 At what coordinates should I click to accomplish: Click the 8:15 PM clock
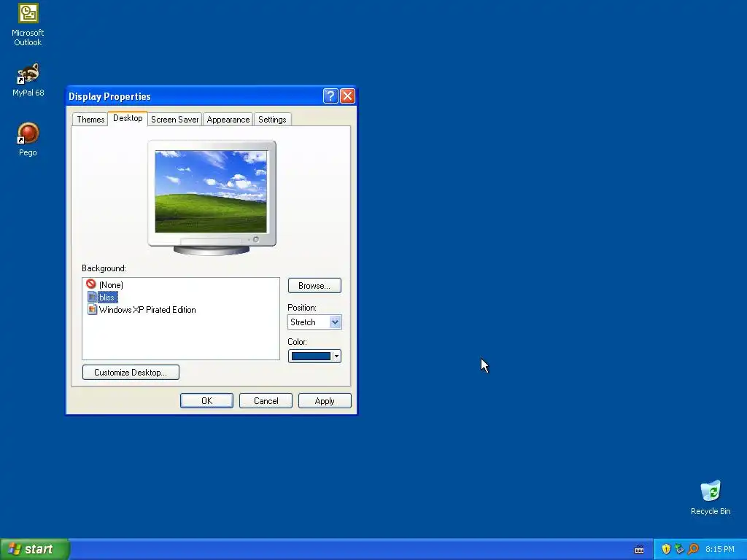(x=720, y=549)
